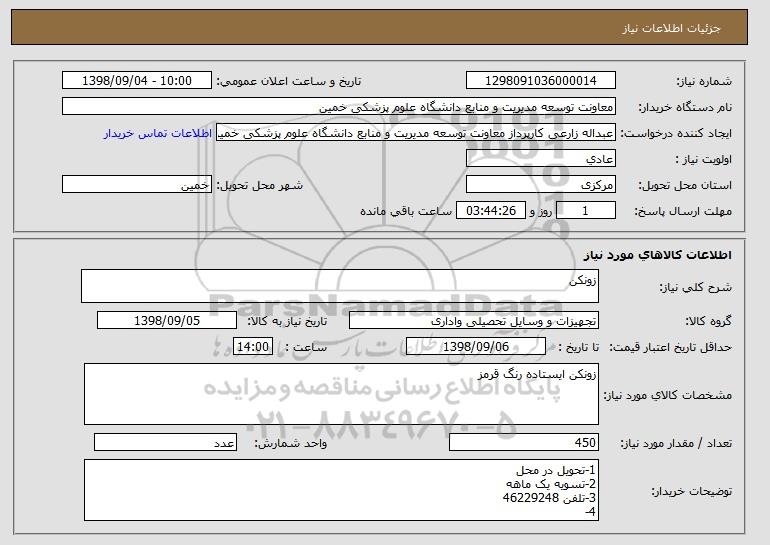Click the buyer notes text area
Image resolution: width=770 pixels, height=545 pixels.
(341, 490)
